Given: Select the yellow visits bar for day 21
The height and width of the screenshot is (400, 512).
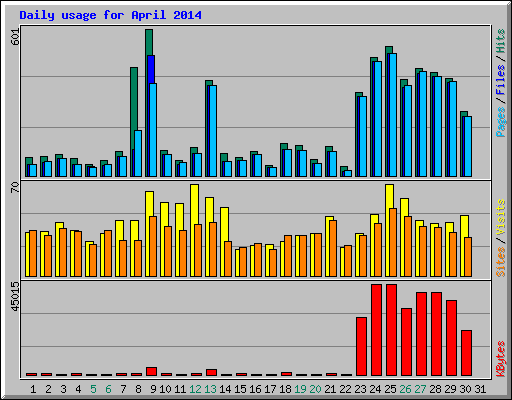Looking at the screenshot, I should click(x=328, y=247).
